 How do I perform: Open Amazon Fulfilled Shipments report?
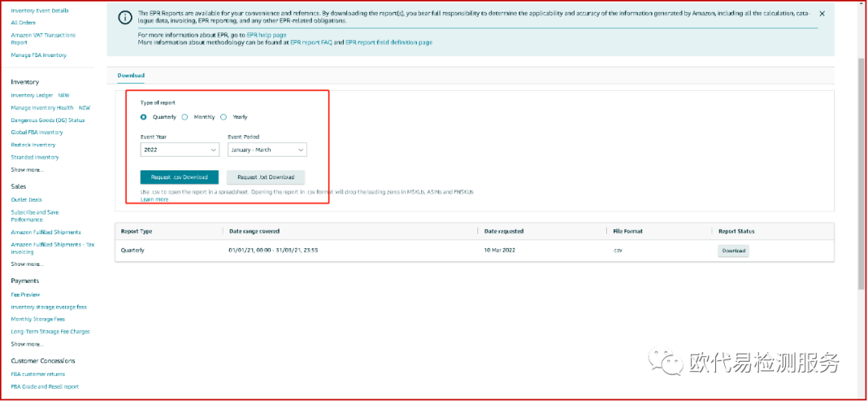point(46,232)
